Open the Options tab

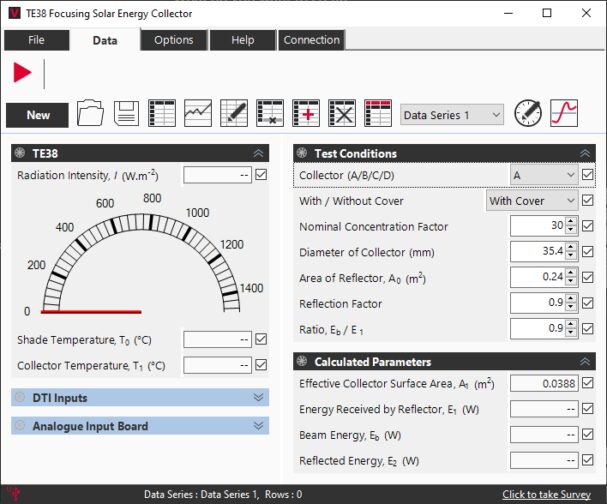(x=173, y=40)
